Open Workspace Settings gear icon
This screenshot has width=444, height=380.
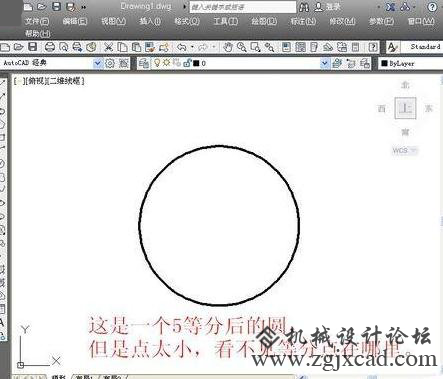pos(110,63)
